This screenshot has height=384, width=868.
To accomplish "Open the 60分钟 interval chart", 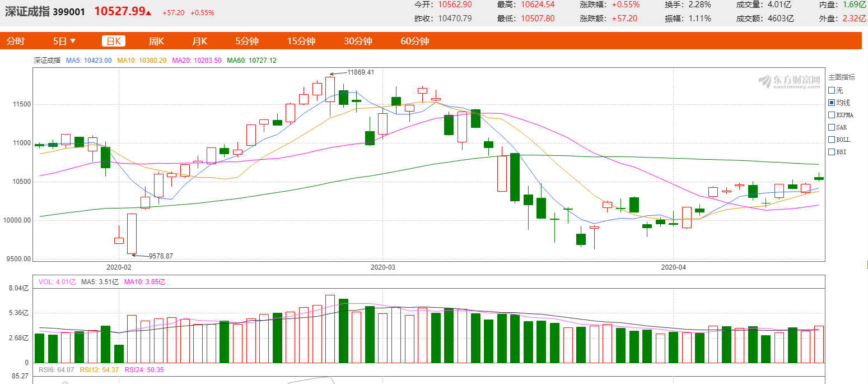I will (414, 41).
